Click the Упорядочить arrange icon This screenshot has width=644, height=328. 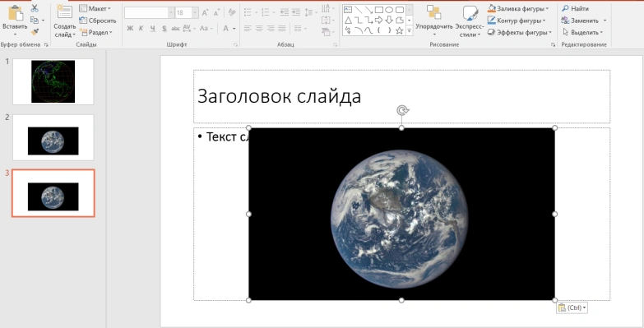click(x=433, y=12)
